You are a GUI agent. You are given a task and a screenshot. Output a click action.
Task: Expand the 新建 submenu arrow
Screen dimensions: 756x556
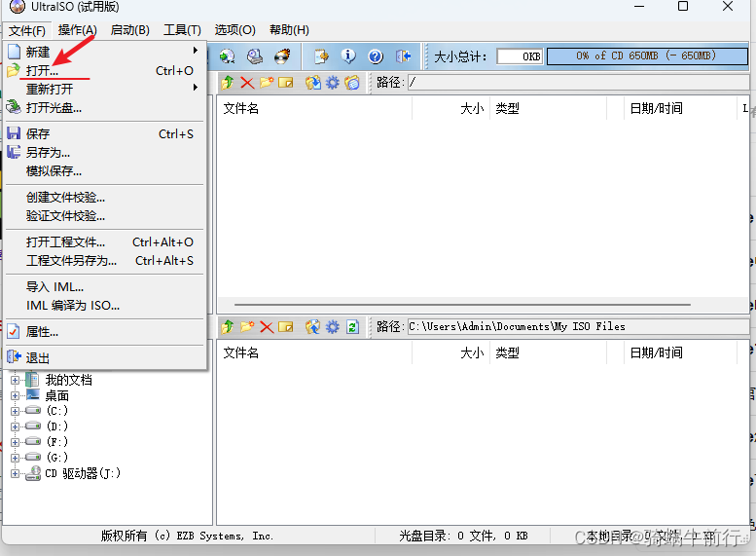[196, 51]
